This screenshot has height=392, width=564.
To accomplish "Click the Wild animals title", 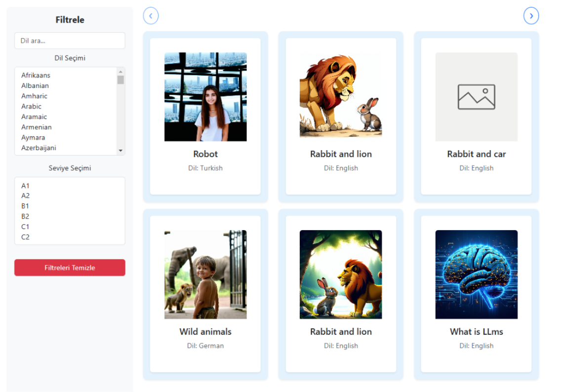I will 205,332.
